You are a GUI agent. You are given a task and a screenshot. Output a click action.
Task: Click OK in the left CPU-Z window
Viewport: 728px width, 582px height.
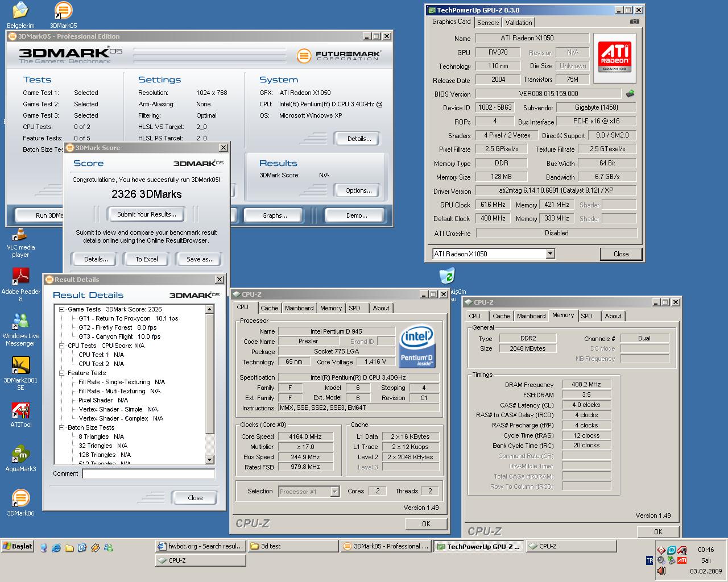[426, 524]
